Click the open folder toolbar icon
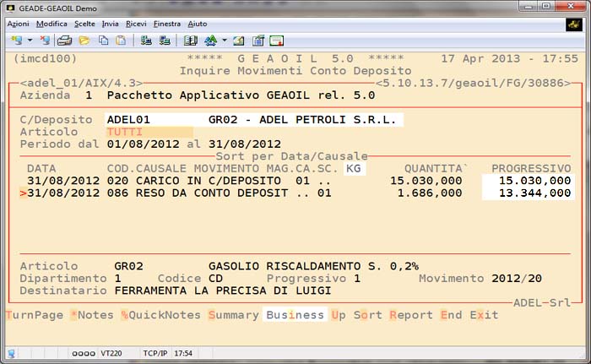Screen dimensions: 591x364 [x=84, y=40]
